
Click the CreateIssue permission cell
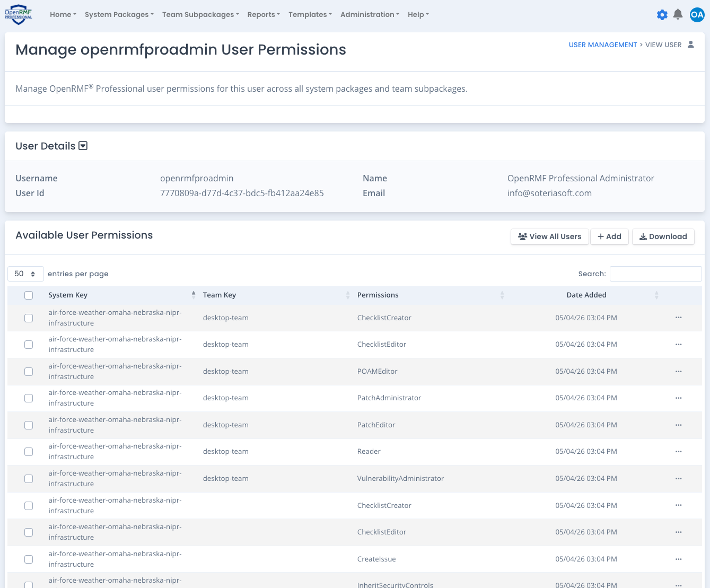coord(376,559)
